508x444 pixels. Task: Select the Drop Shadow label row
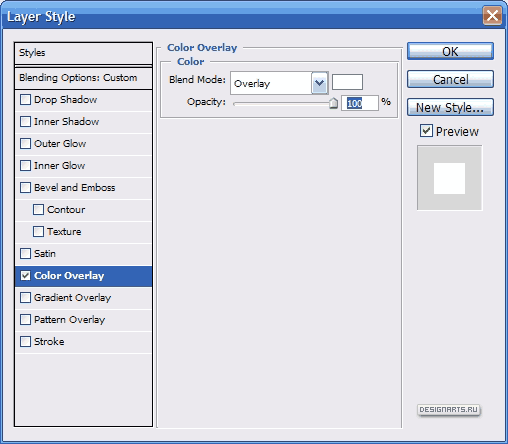tap(83, 100)
